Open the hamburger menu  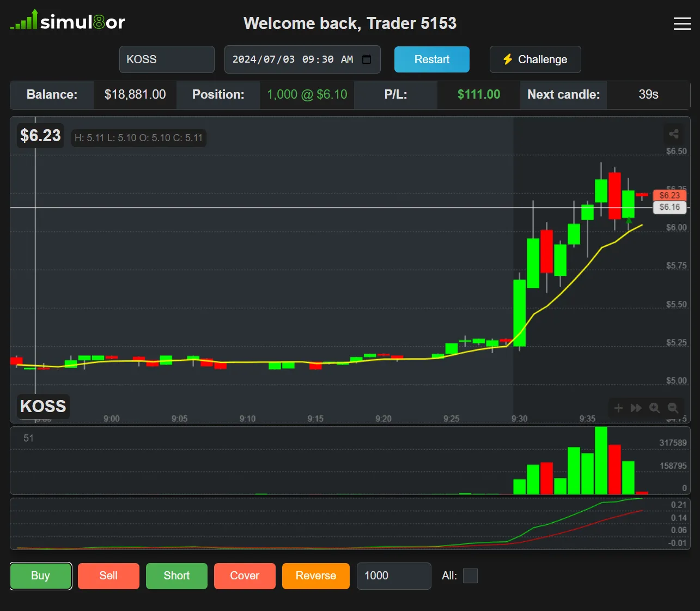tap(681, 23)
